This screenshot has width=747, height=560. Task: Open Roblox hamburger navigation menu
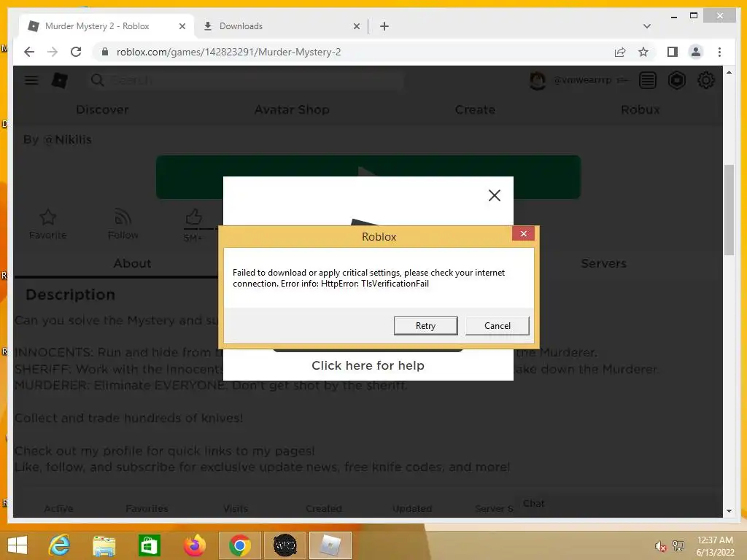coord(31,80)
